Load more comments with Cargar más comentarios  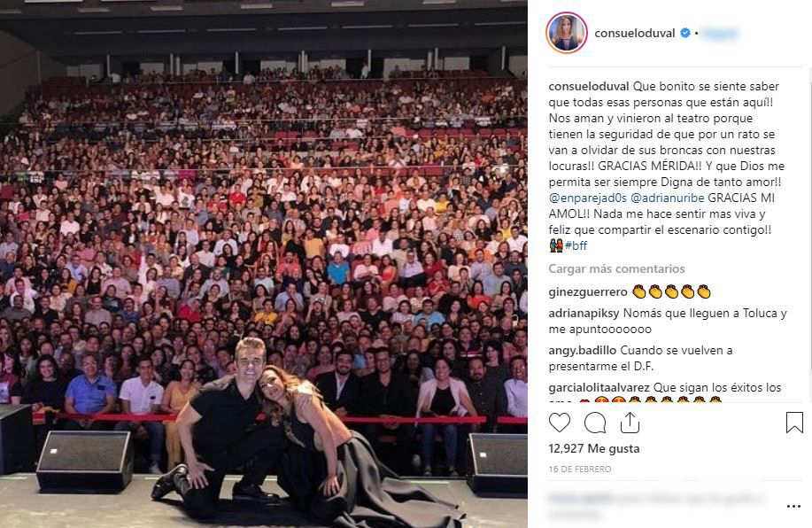click(616, 269)
